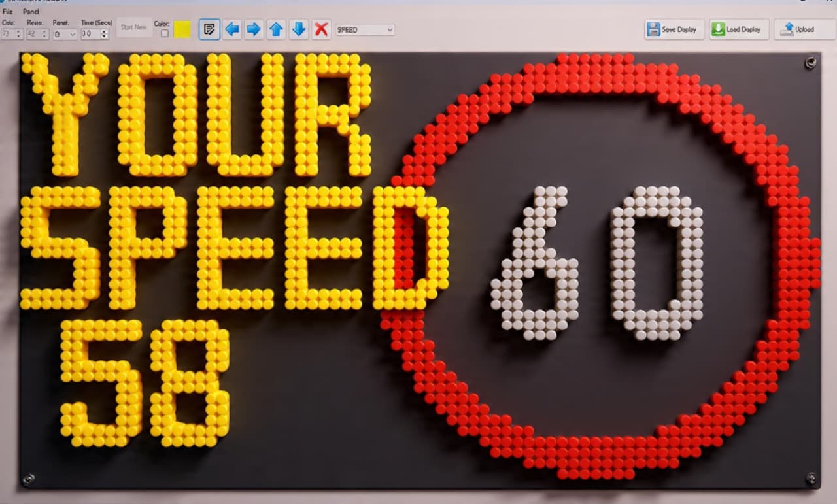Open the File menu
This screenshot has width=837, height=504.
click(x=8, y=12)
